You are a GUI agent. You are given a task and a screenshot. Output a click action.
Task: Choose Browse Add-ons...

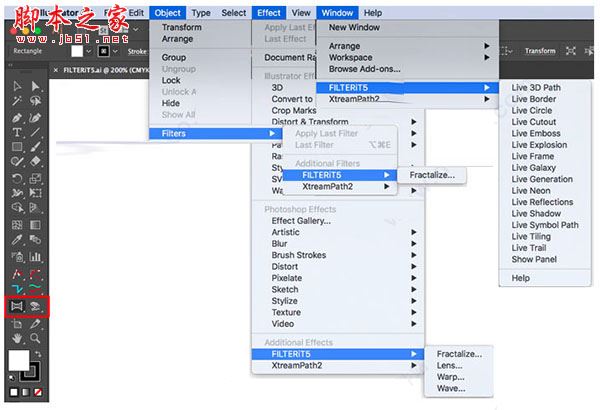pyautogui.click(x=408, y=69)
